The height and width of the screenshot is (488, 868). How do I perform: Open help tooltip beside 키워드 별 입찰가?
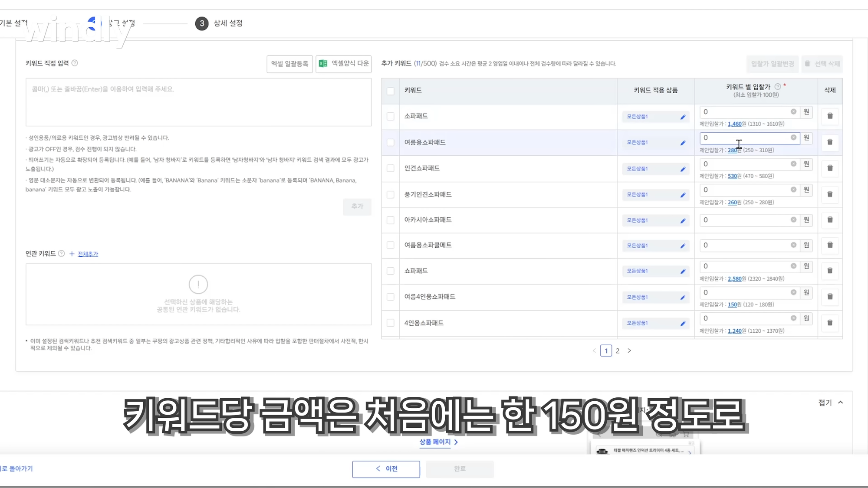(778, 86)
